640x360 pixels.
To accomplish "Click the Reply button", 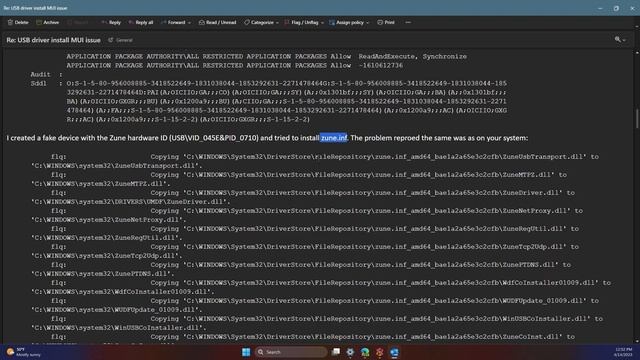I will coord(111,22).
